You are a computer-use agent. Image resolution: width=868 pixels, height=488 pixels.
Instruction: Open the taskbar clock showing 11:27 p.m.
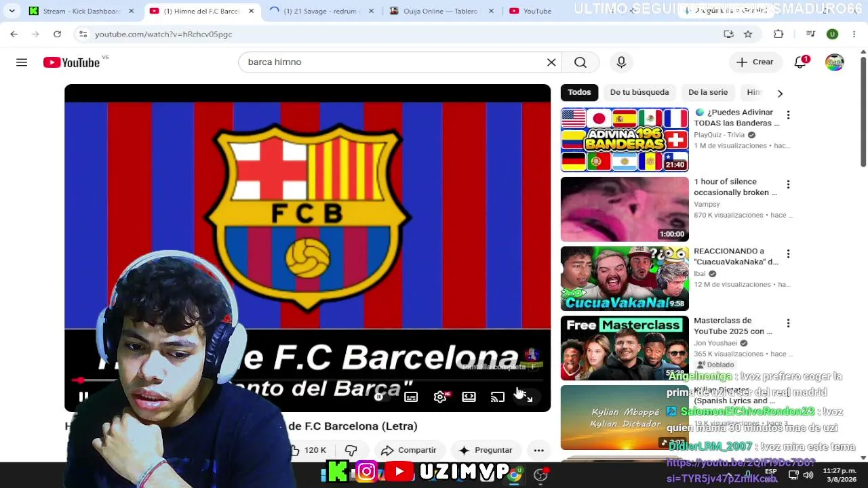(840, 474)
